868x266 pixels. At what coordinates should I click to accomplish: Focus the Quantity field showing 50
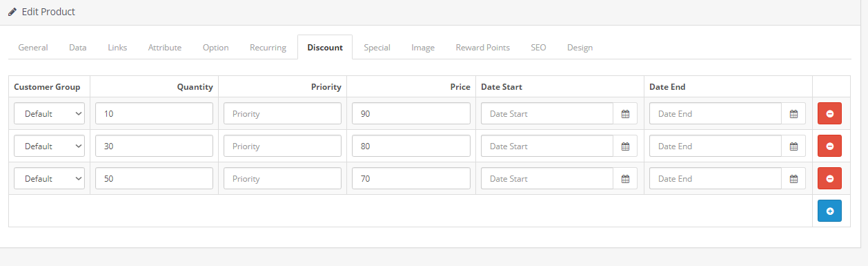pyautogui.click(x=154, y=178)
